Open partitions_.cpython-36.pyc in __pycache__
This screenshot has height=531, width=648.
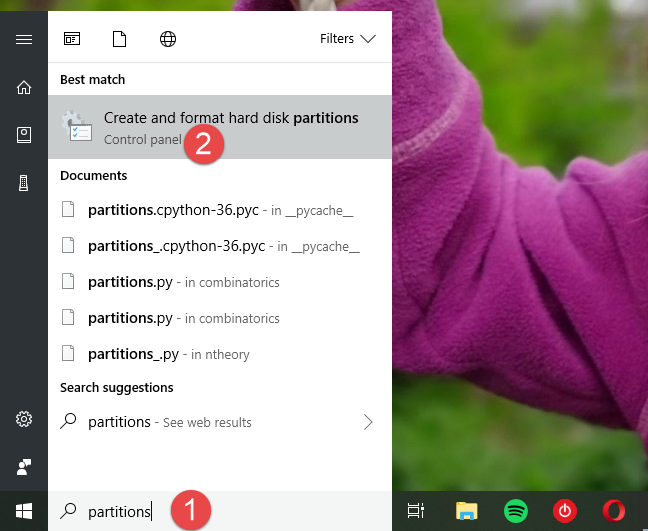pos(220,246)
